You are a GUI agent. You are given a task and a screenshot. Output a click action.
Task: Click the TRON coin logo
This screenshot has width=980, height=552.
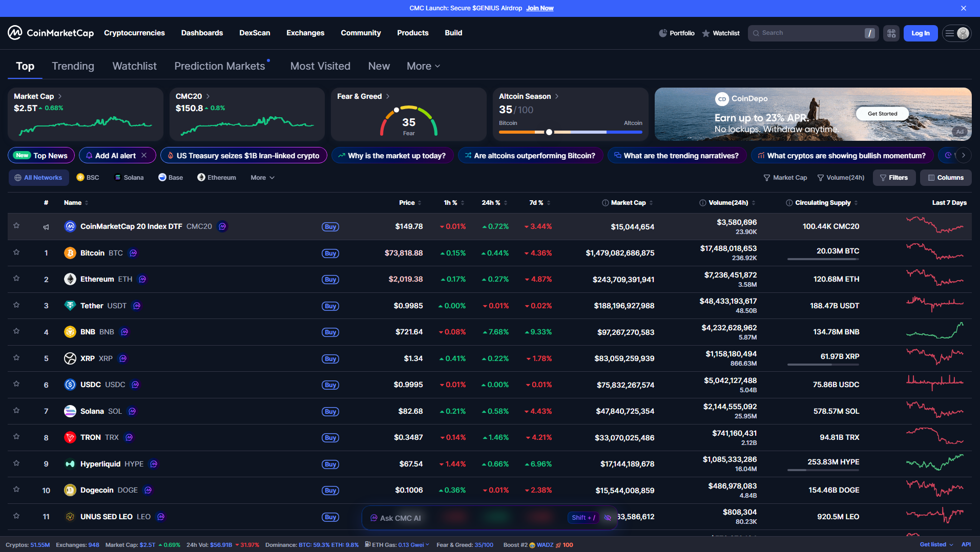70,437
